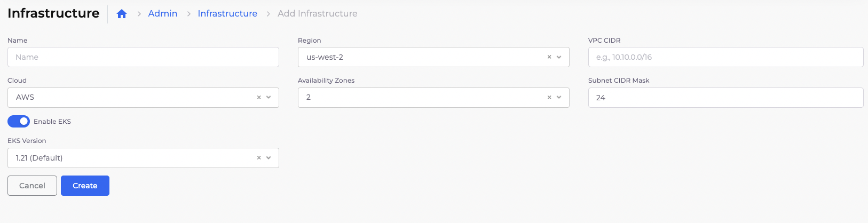The image size is (868, 223).
Task: Clear the Availability Zones value x icon
Action: point(549,97)
